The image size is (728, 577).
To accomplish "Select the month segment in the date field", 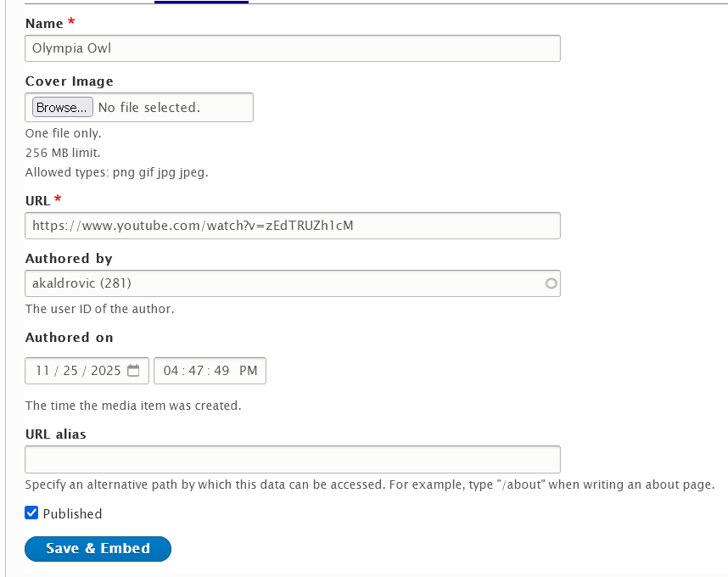I will (x=41, y=370).
